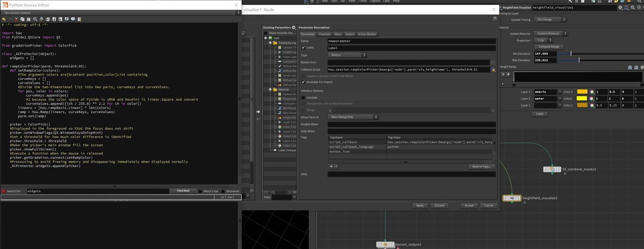Uncheck Available For Import
This screenshot has width=644, height=249.
(x=303, y=82)
